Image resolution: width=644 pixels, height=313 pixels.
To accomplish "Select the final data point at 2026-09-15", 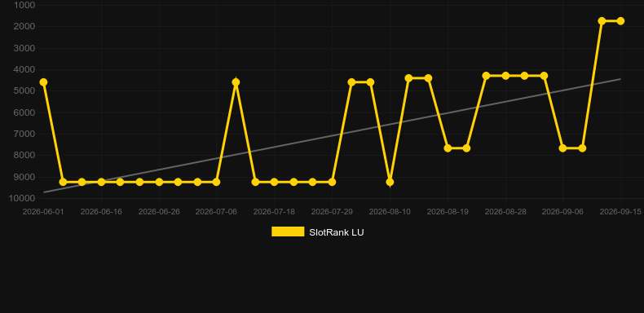I will pyautogui.click(x=620, y=21).
